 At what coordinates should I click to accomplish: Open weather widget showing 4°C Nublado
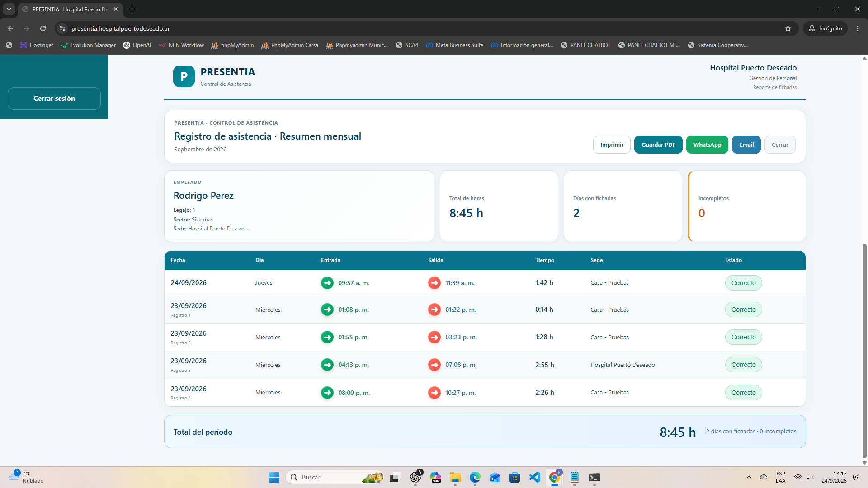(26, 477)
